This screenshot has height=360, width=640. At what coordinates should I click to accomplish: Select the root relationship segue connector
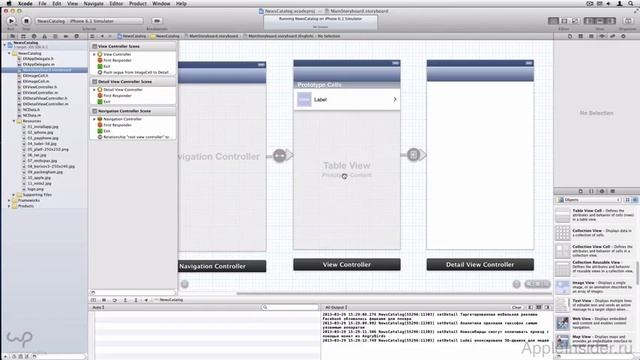pyautogui.click(x=280, y=156)
